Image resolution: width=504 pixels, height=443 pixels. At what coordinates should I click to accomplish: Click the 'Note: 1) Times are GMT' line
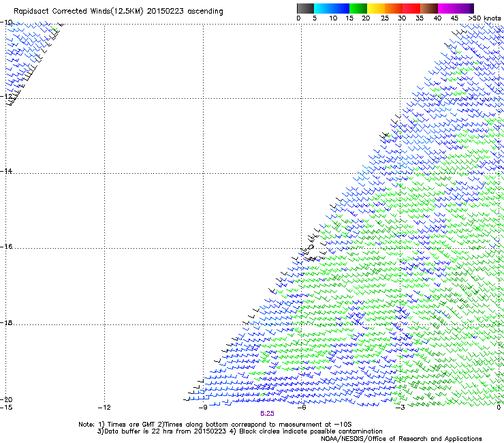pyautogui.click(x=215, y=425)
